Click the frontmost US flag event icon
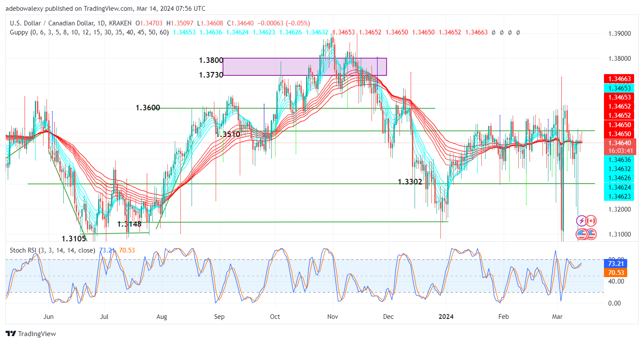644x343 pixels. (582, 234)
